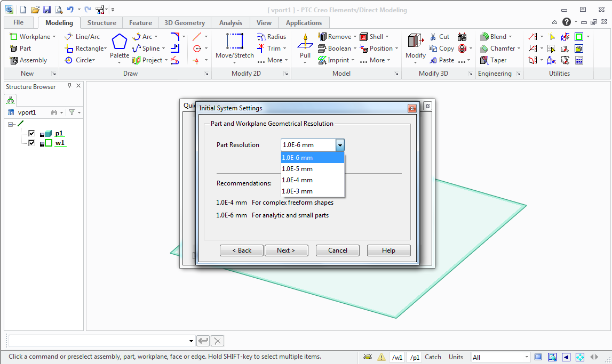612x364 pixels.
Task: Click the binoculars search icon in Structure Browser
Action: tap(54, 112)
